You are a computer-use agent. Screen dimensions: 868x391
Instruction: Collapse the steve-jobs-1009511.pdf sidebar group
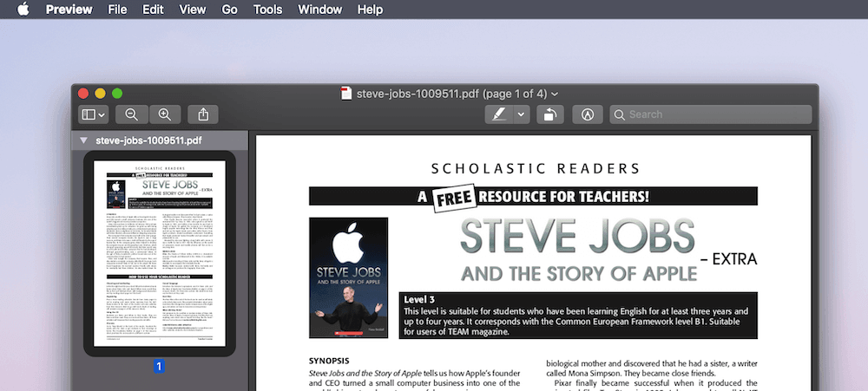point(83,140)
